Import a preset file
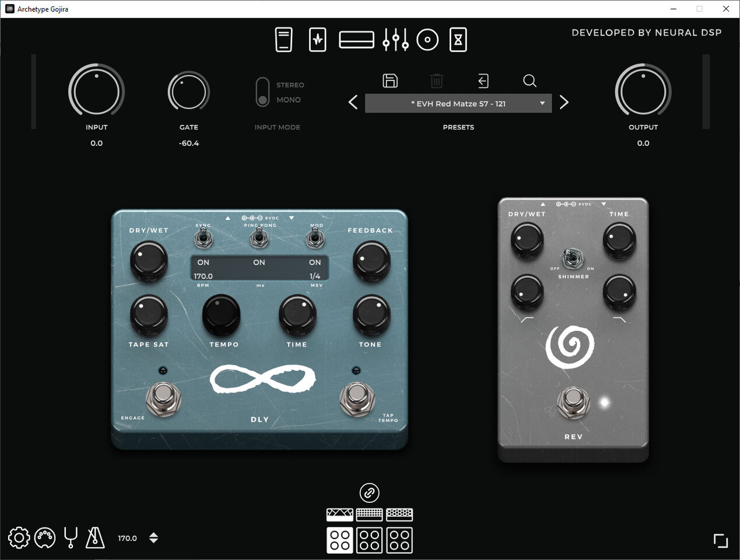 (x=483, y=80)
